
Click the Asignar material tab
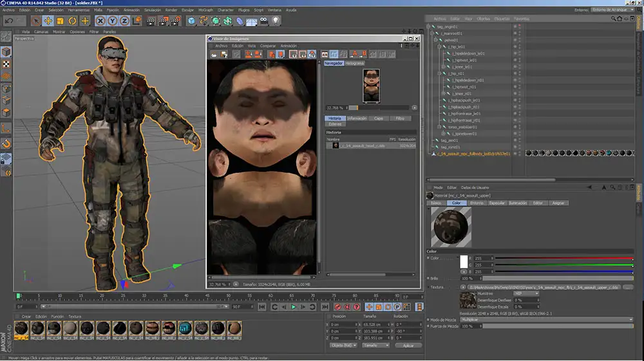(x=558, y=203)
